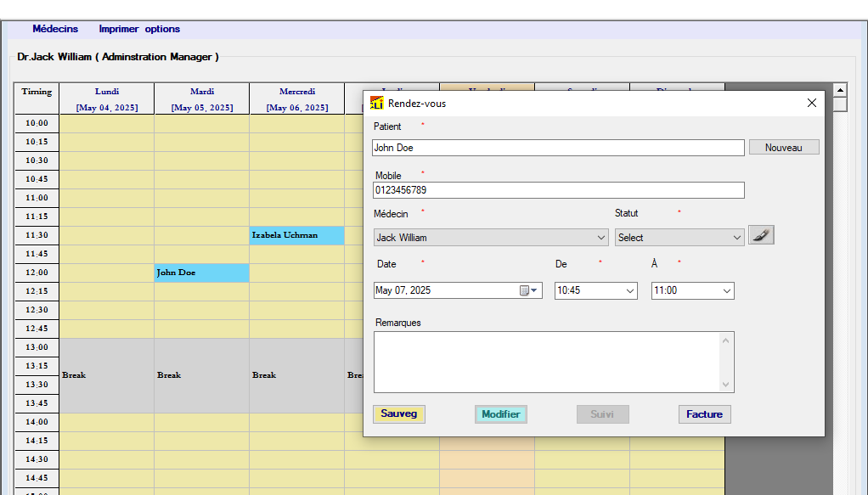868x495 pixels.
Task: Click the brush icon beside Statut dropdown
Action: click(761, 235)
